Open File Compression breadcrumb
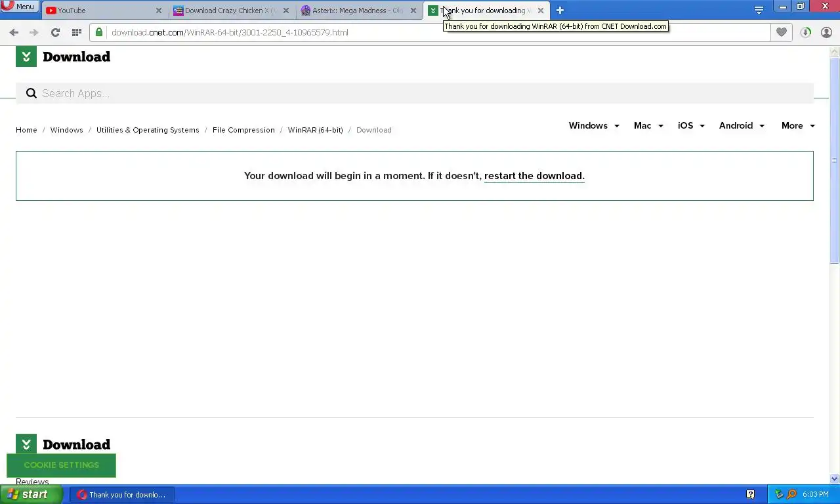Screen dimensions: 840x504 (243, 130)
